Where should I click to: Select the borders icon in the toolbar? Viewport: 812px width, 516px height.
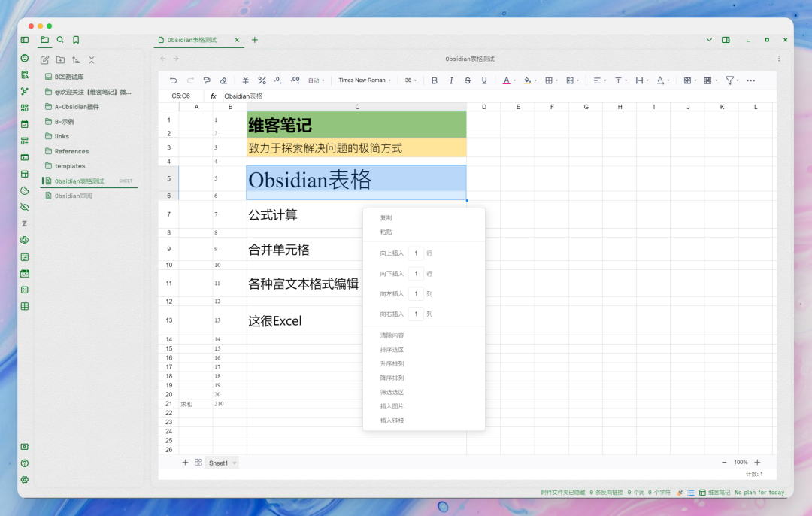(x=550, y=80)
